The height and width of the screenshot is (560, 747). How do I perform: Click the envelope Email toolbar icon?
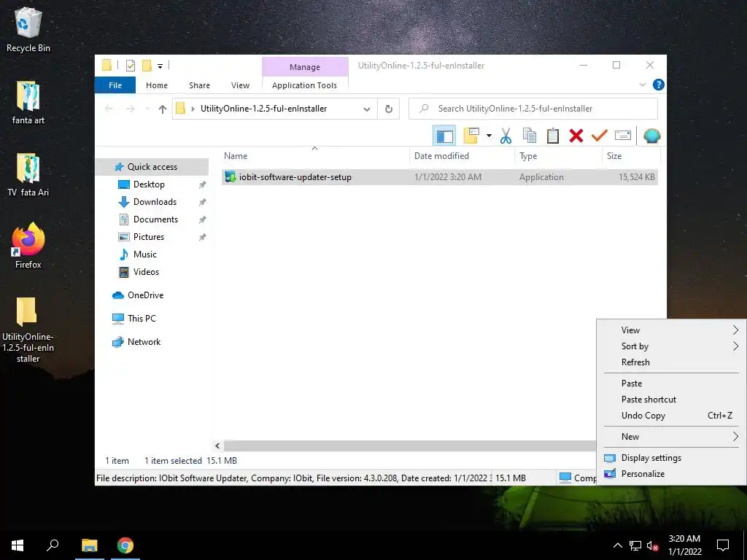tap(623, 136)
